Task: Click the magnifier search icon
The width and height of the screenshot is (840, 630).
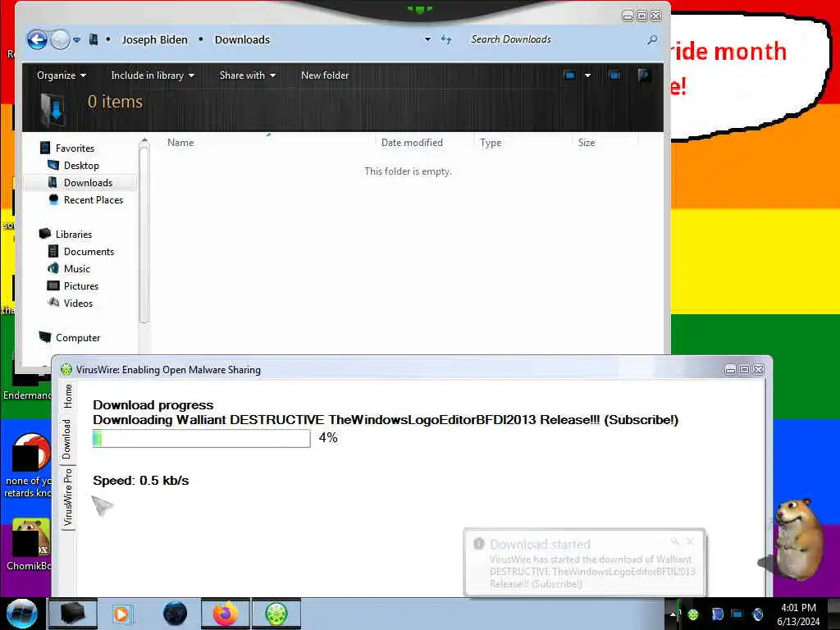Action: [652, 39]
